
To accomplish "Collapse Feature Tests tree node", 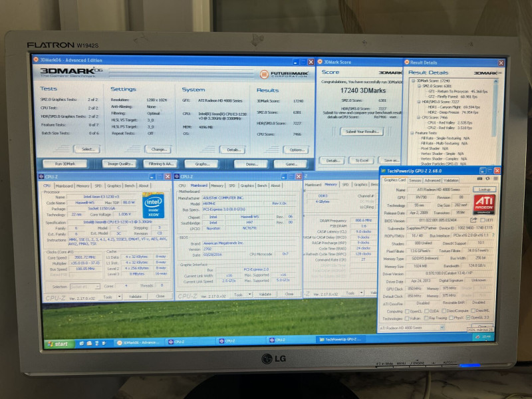I will click(412, 133).
